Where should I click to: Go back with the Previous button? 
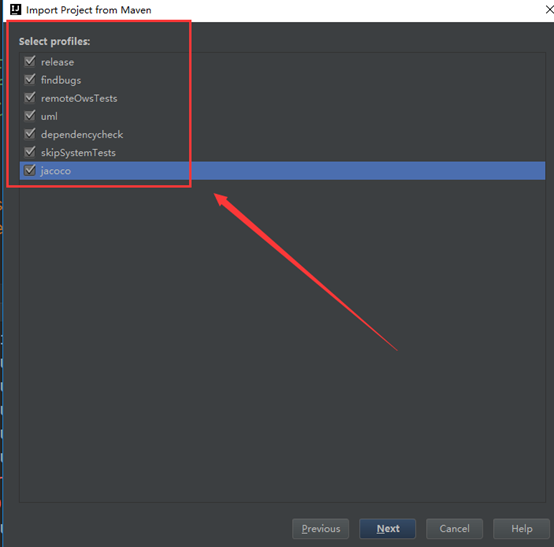click(x=320, y=529)
